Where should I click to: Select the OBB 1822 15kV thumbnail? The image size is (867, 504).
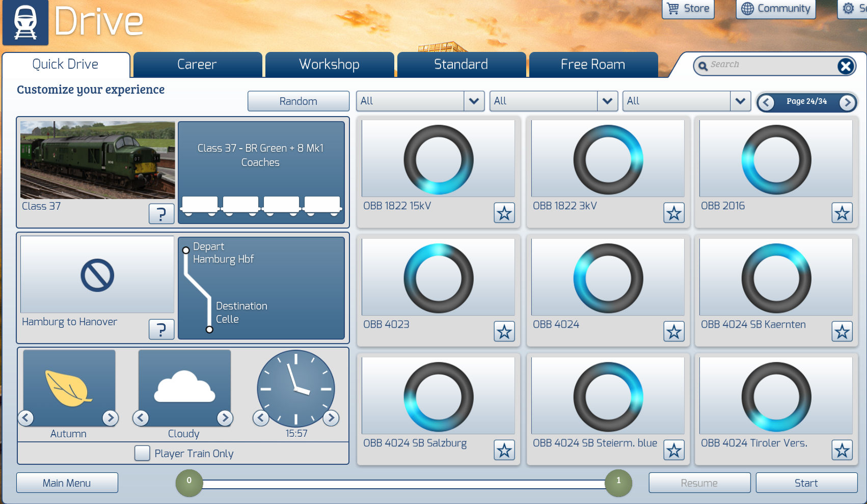[x=438, y=159]
